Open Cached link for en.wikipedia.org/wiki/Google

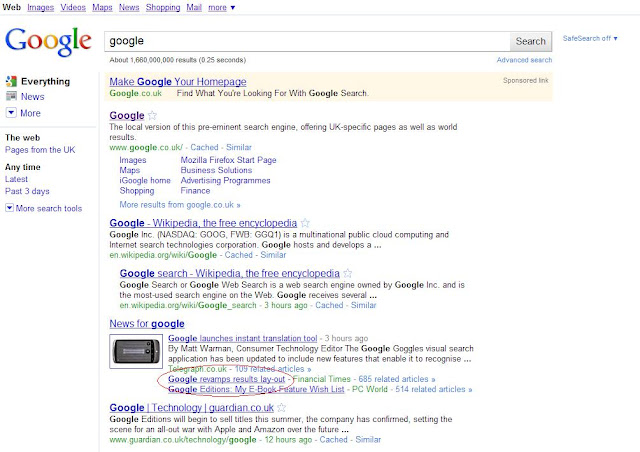239,255
